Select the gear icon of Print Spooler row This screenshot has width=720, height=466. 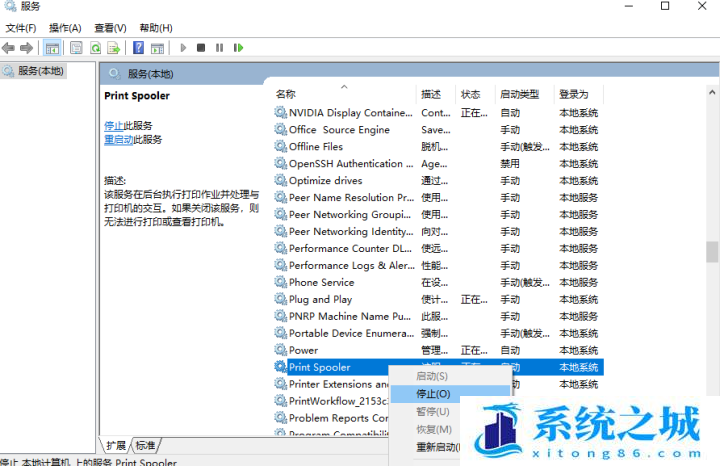[x=281, y=367]
